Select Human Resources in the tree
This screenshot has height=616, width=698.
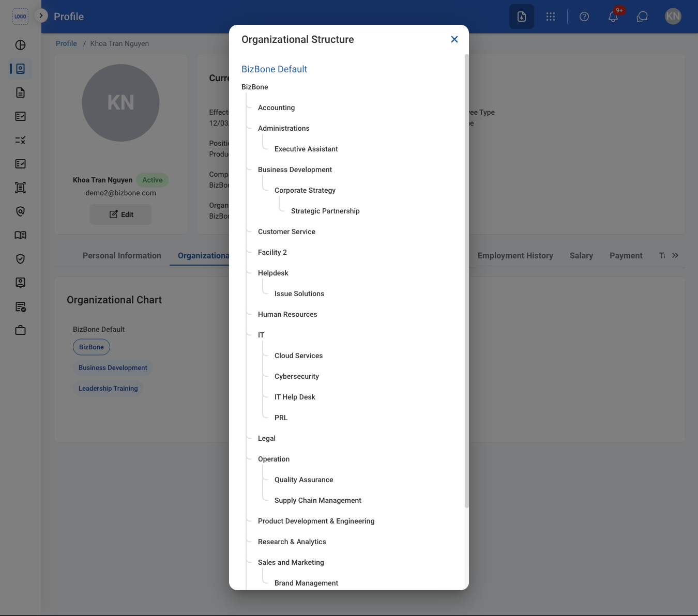pyautogui.click(x=287, y=314)
